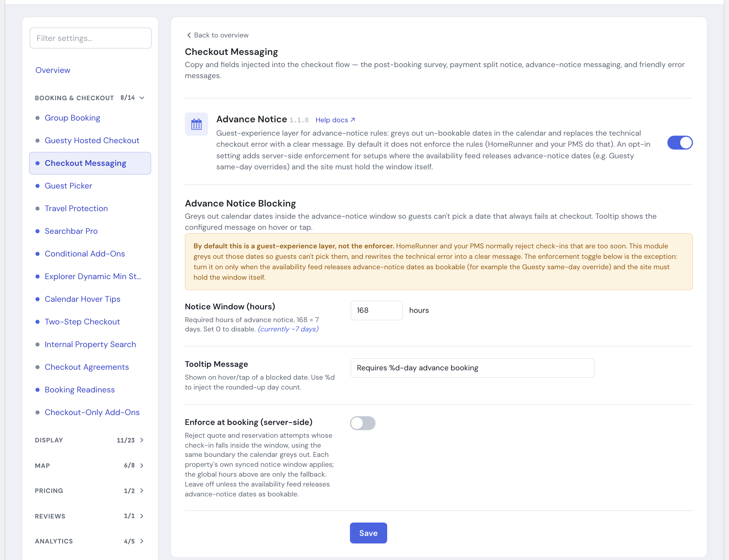Click the '(currently ~7 days)' hint
The image size is (729, 560).
288,329
